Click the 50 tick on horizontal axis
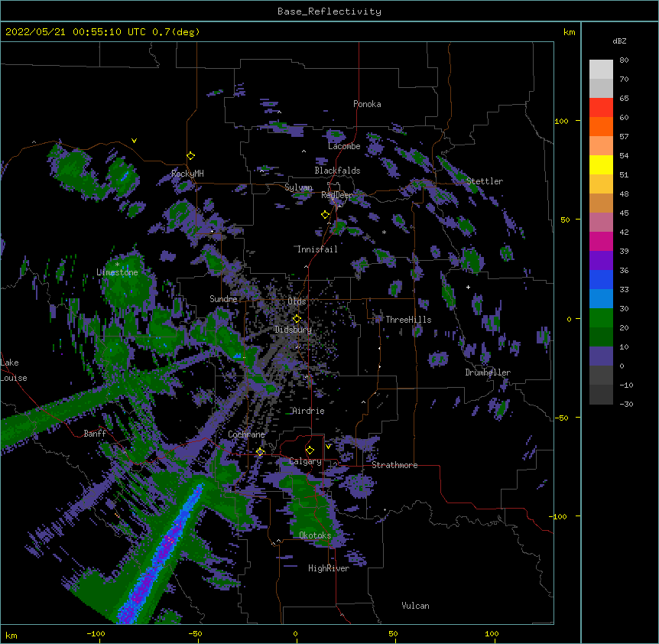Screen dimensions: 659x644 393,634
